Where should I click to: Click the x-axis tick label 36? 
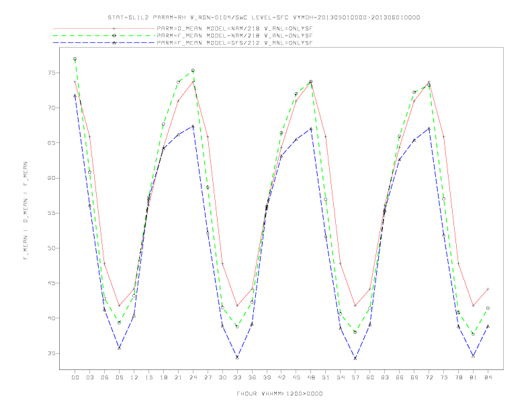pyautogui.click(x=252, y=377)
